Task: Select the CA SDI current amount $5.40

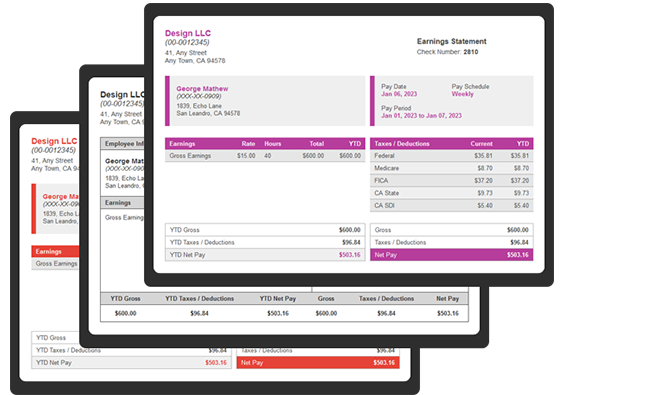Action: (485, 205)
